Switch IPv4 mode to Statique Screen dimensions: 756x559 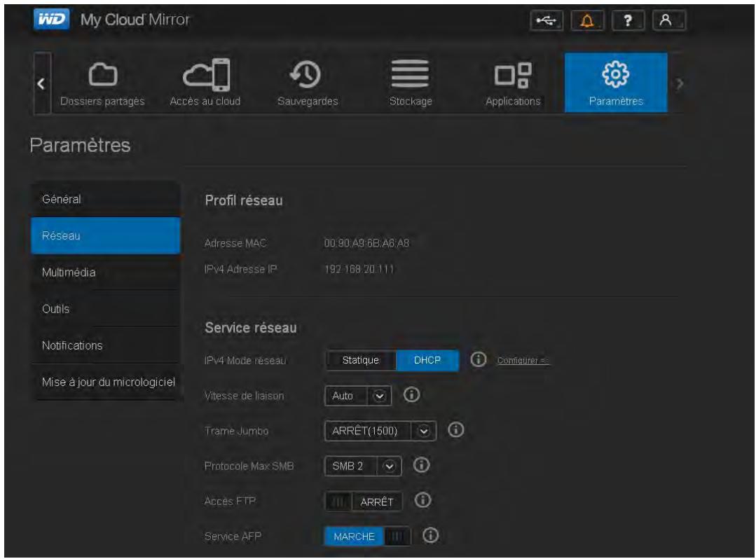click(x=361, y=361)
